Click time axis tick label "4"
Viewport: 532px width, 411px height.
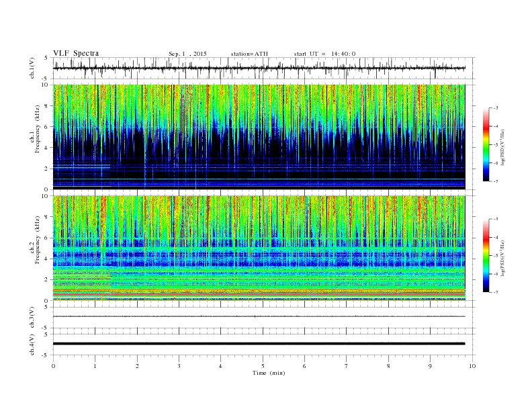tap(220, 366)
